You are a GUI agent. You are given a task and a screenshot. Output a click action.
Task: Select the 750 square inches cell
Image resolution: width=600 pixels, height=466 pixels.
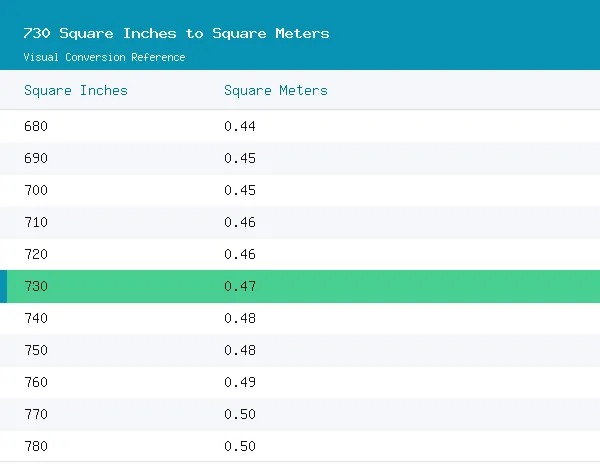click(36, 350)
